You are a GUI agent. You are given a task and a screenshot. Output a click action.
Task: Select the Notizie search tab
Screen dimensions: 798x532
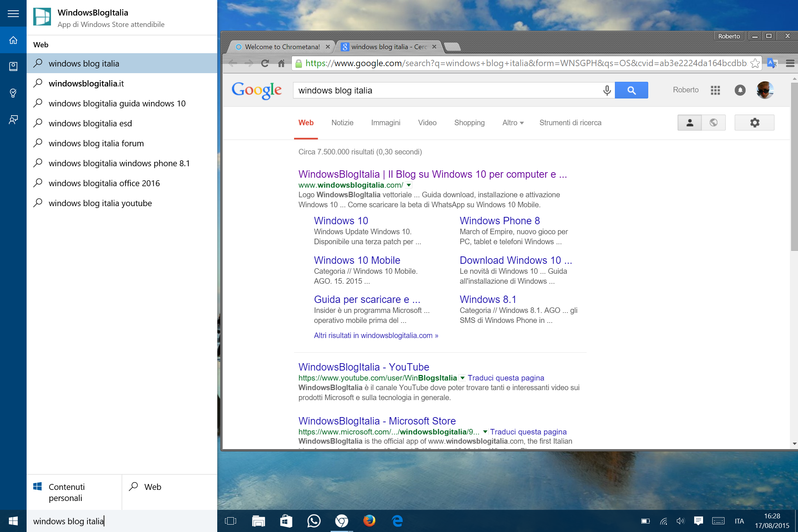click(342, 123)
